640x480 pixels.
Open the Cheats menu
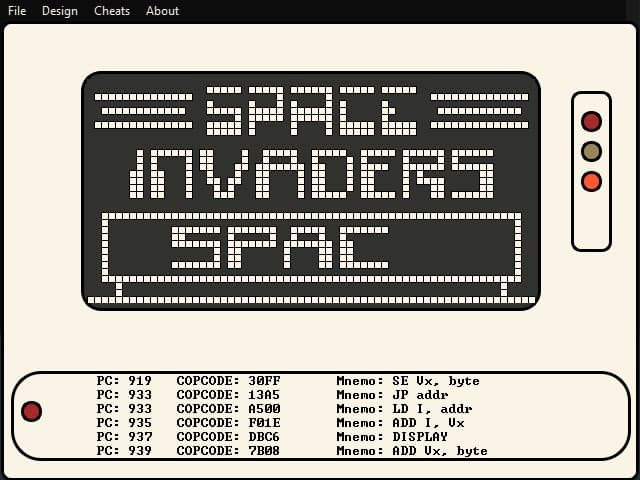[x=112, y=11]
